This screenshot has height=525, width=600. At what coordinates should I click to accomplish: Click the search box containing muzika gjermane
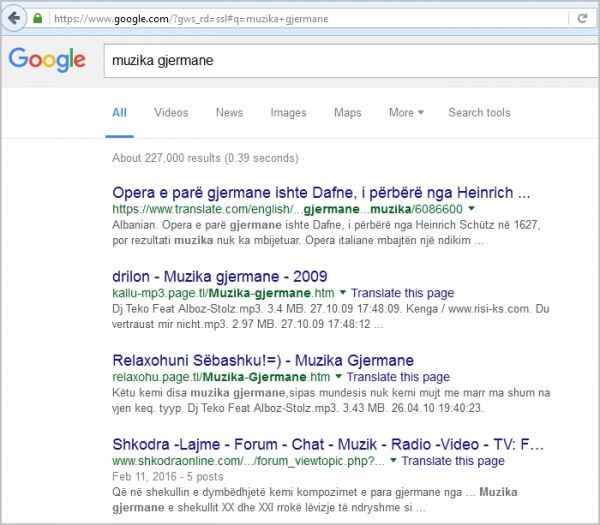(352, 60)
